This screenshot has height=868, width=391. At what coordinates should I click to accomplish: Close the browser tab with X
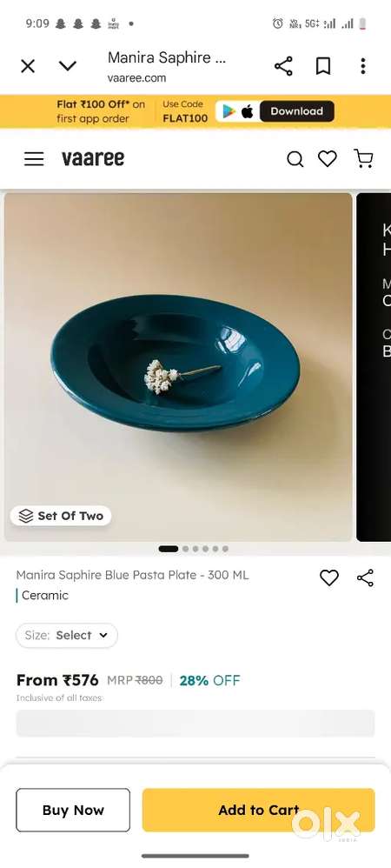pos(28,66)
